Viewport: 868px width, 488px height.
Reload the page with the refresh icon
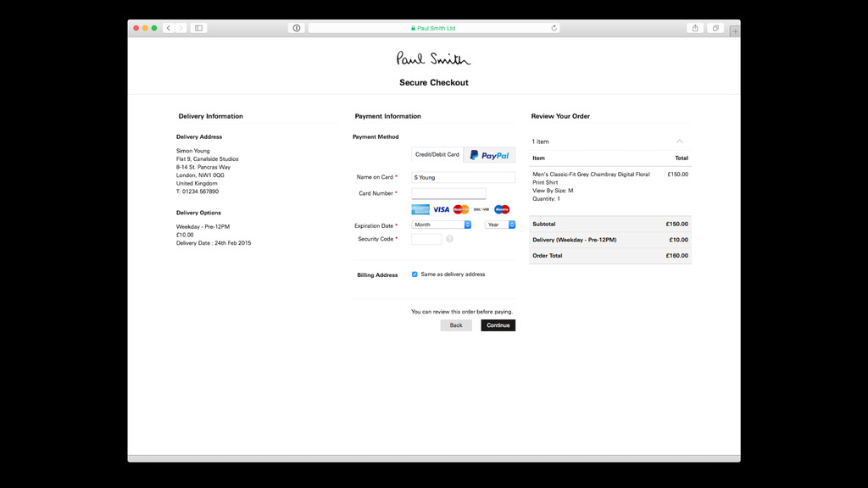[x=554, y=28]
